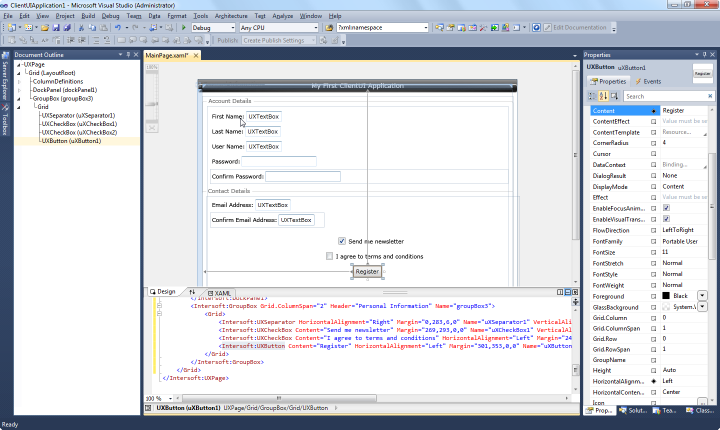Screen dimensions: 720x430
Task: Sort properties alphabetically in Properties panel
Action: coord(603,96)
